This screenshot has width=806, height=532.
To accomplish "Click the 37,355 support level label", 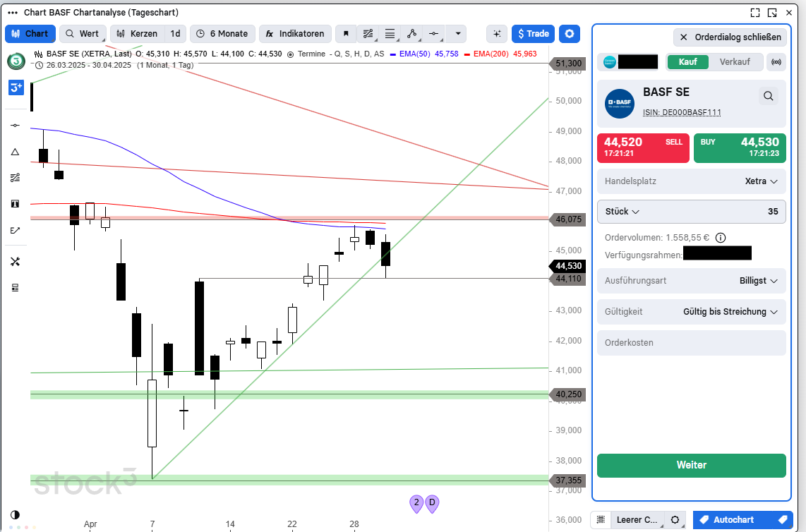I will [568, 480].
